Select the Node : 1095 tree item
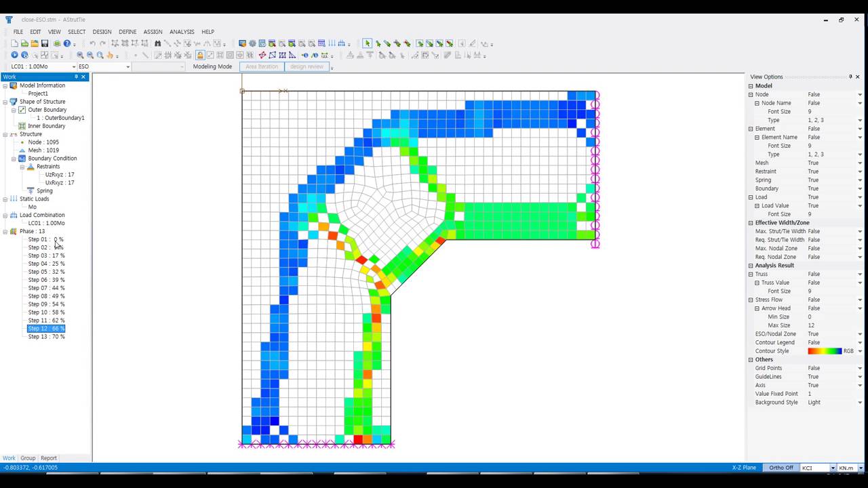This screenshot has height=488, width=868. [43, 142]
